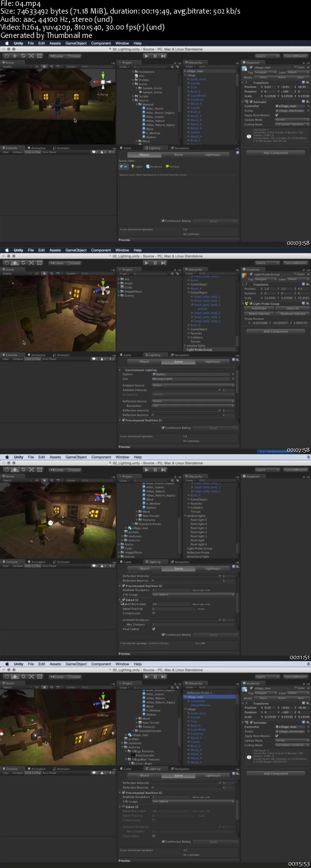
Task: Click the Delete Selected button in the 00:07:58 frame
Action: (259, 314)
